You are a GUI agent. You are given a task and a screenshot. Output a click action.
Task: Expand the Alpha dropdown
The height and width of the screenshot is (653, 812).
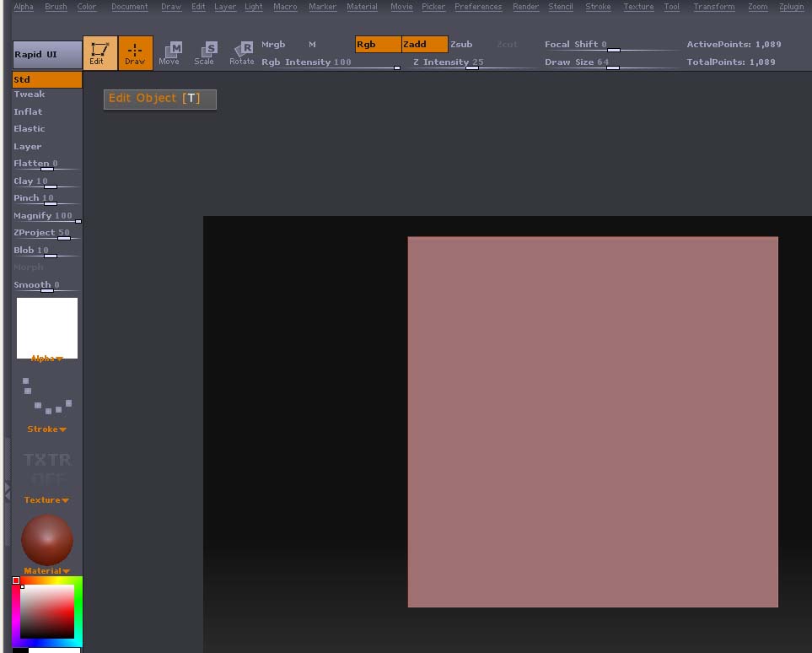(46, 359)
